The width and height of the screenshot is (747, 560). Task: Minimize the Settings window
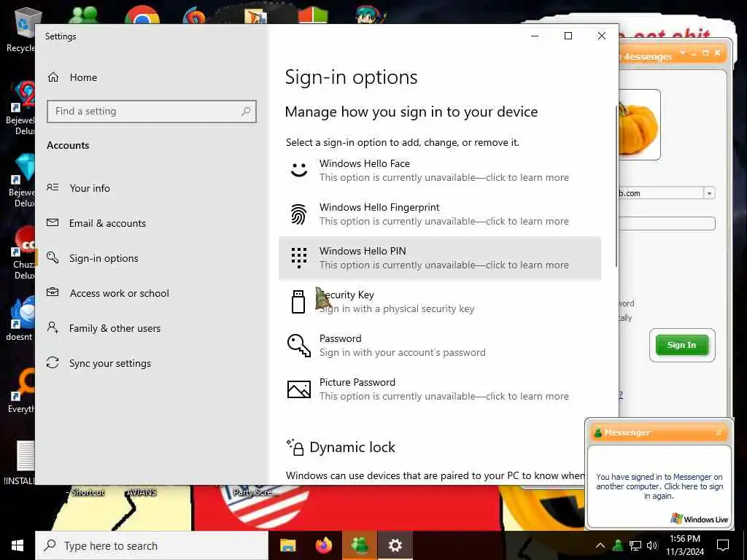click(x=535, y=36)
